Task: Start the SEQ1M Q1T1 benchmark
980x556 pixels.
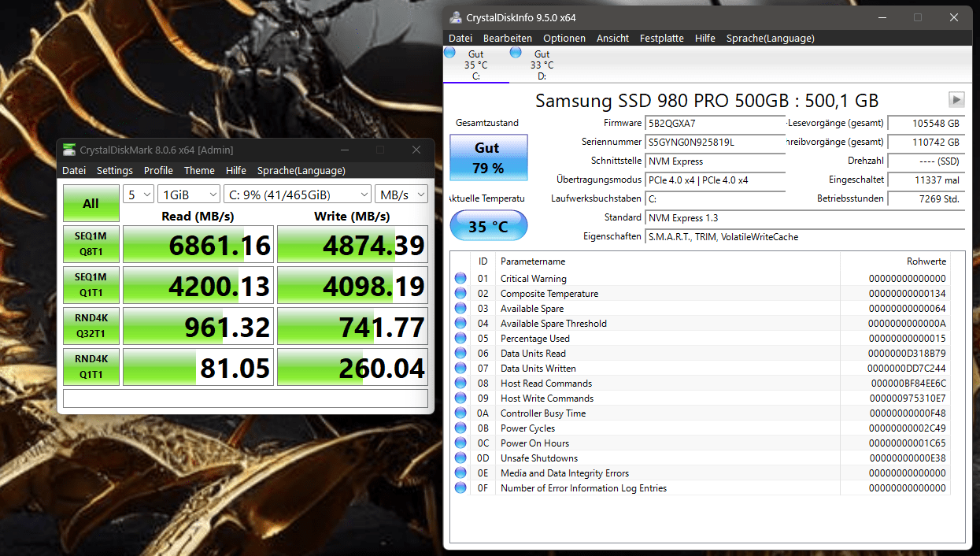Action: pos(91,285)
